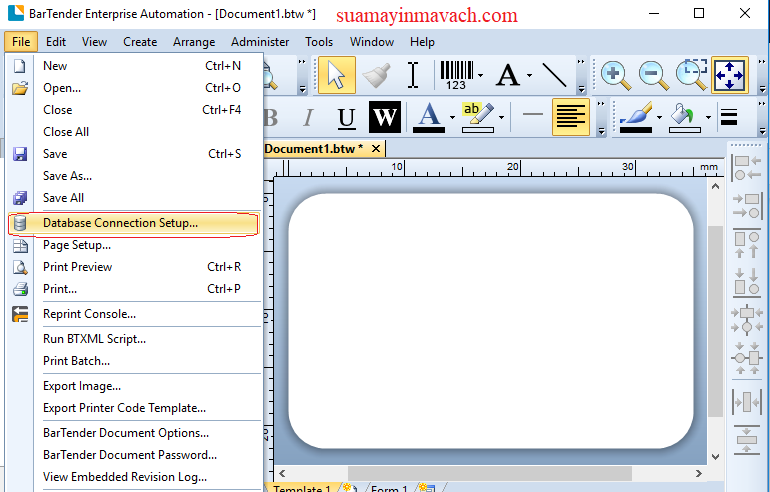The width and height of the screenshot is (770, 492).
Task: Open the Arrange menu
Action: pos(193,42)
